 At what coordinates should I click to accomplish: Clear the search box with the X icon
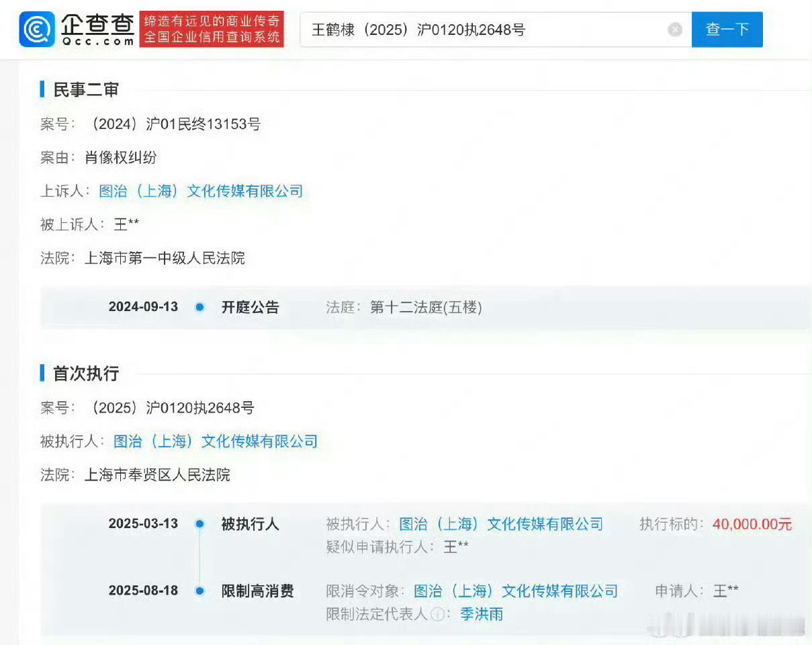click(675, 30)
